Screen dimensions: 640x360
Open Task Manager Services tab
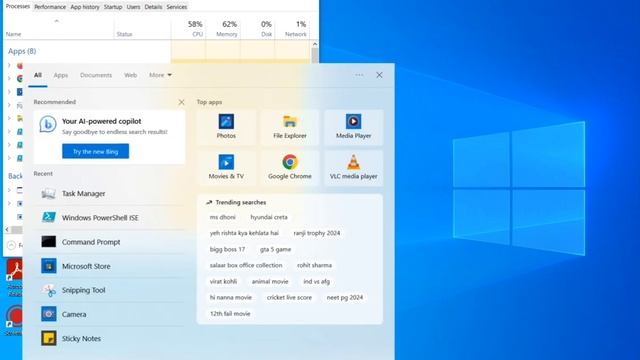pyautogui.click(x=177, y=7)
